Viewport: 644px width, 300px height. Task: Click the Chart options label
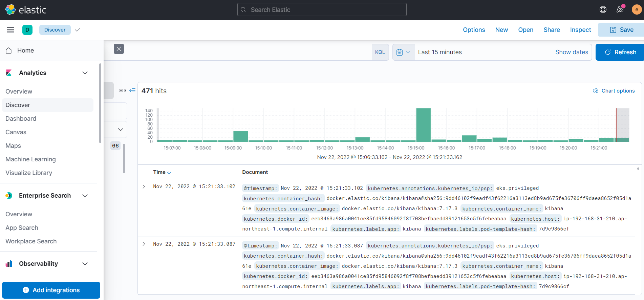[x=618, y=91]
